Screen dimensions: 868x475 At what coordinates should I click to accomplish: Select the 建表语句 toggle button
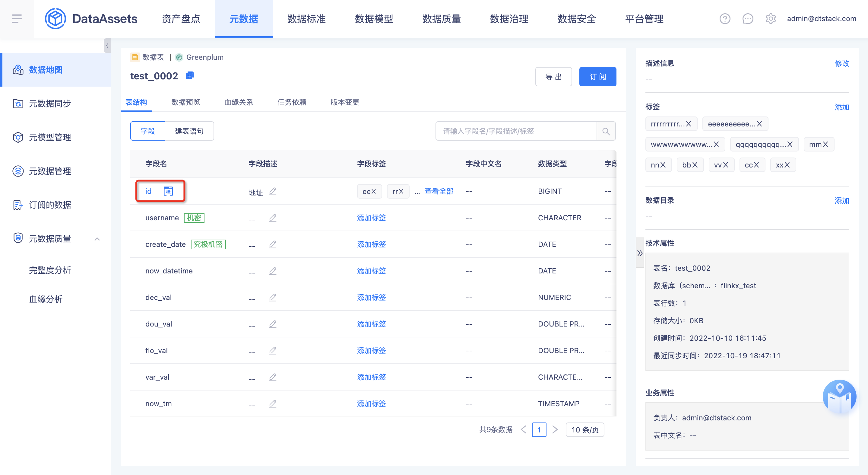[189, 131]
